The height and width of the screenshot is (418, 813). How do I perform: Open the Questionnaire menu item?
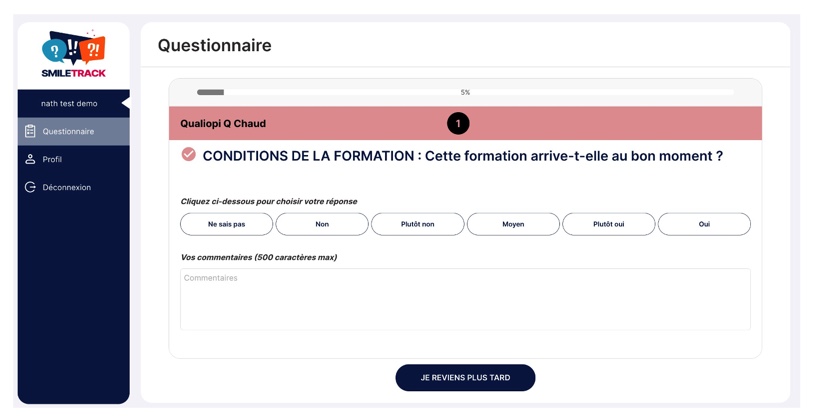74,131
